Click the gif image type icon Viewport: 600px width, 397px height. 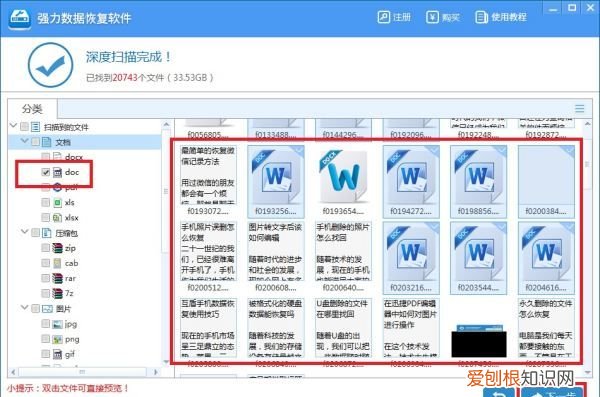click(x=57, y=355)
